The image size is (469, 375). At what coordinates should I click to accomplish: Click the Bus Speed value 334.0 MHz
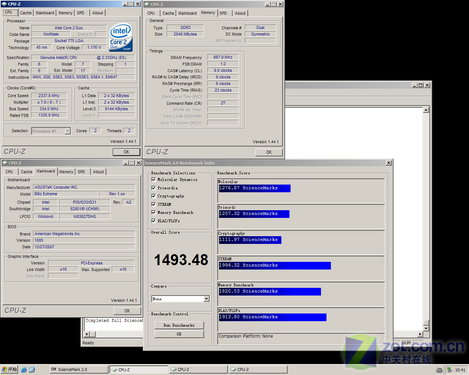(49, 109)
